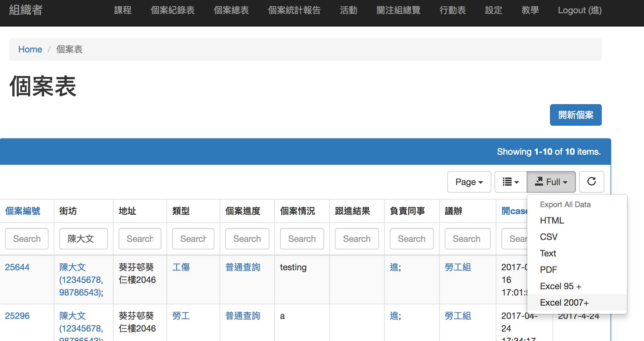Viewport: 644px width, 341px height.
Task: Click the 街坊 filter field containing 陳大文
Action: [83, 239]
